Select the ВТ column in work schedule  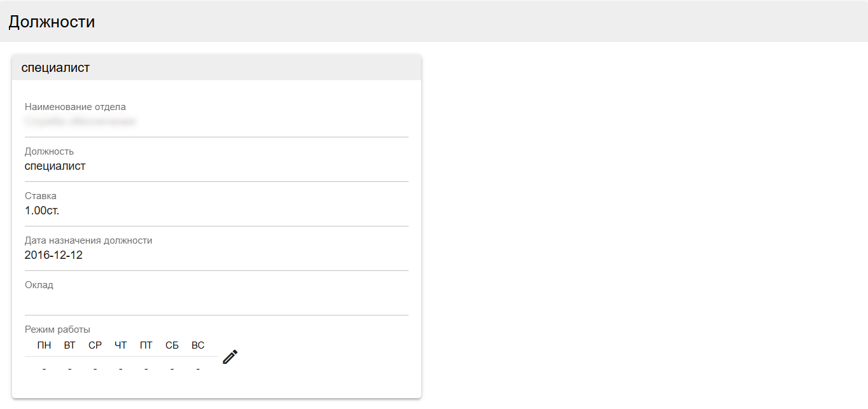coord(69,345)
